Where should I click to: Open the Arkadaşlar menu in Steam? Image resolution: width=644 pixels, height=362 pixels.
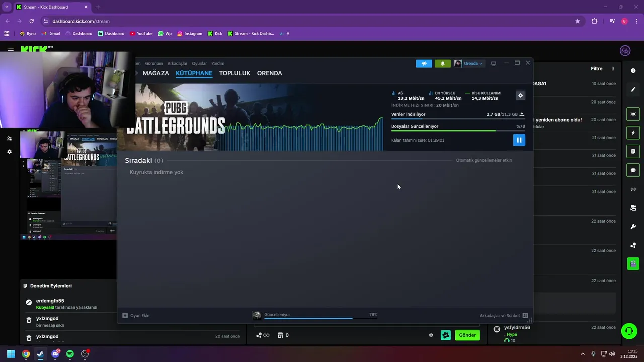coord(177,63)
